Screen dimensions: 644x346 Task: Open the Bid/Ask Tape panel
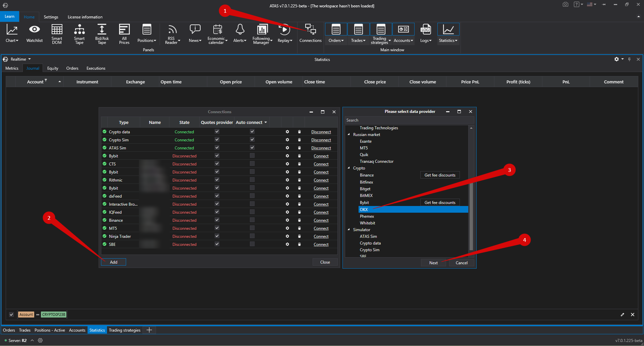click(102, 33)
